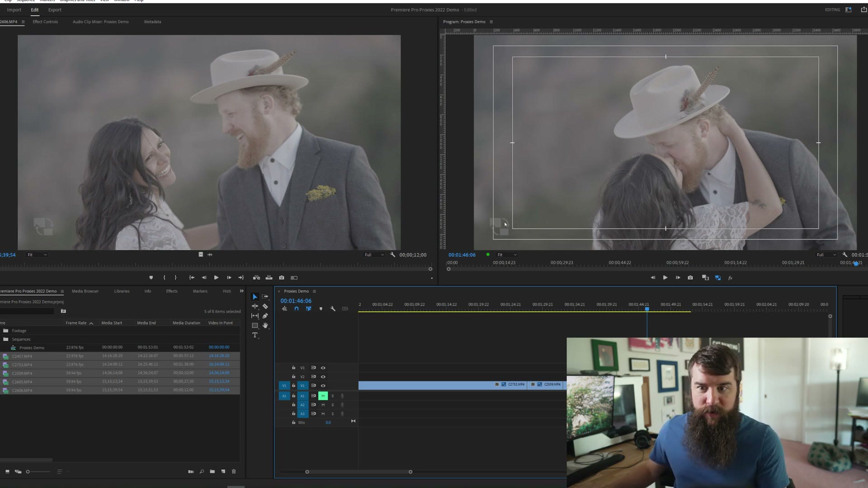
Task: Mark In point in Source monitor
Action: pos(164,277)
